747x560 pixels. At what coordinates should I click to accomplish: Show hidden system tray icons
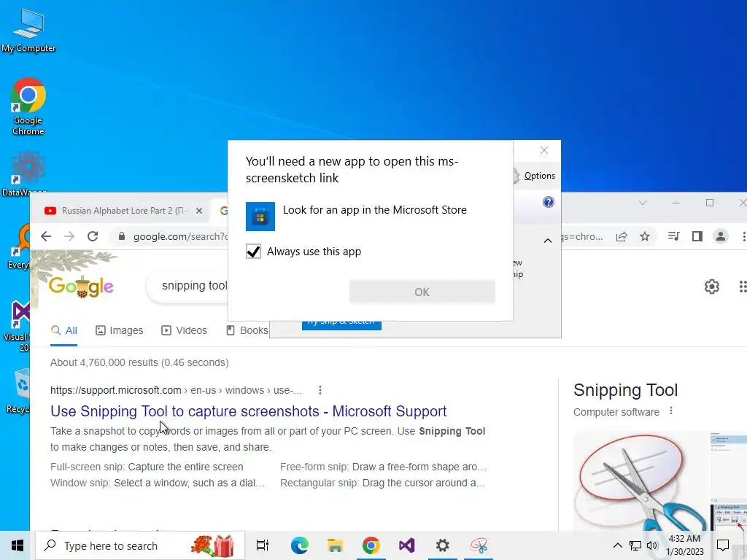(x=617, y=545)
